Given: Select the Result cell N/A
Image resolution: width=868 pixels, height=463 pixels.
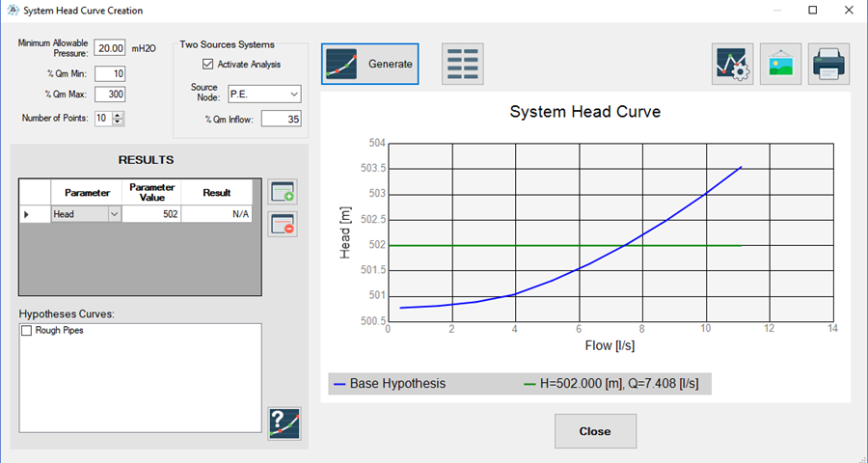Looking at the screenshot, I should pos(216,214).
